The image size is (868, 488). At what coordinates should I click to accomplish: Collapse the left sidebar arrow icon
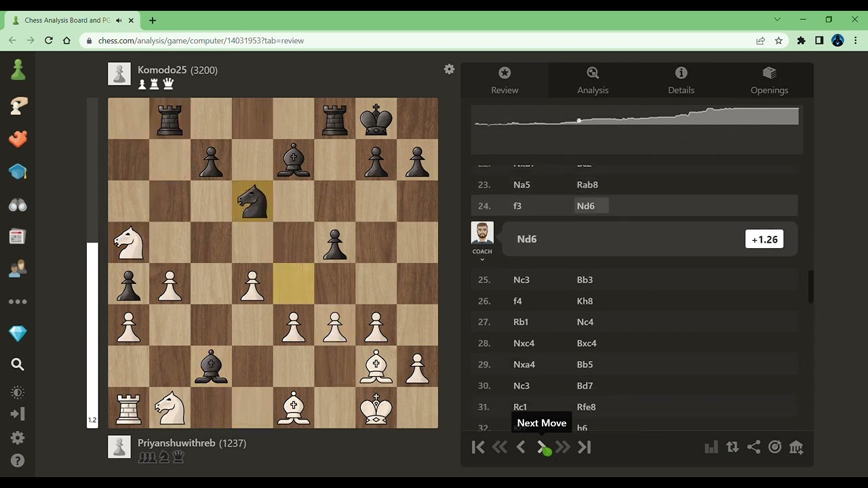click(x=18, y=413)
